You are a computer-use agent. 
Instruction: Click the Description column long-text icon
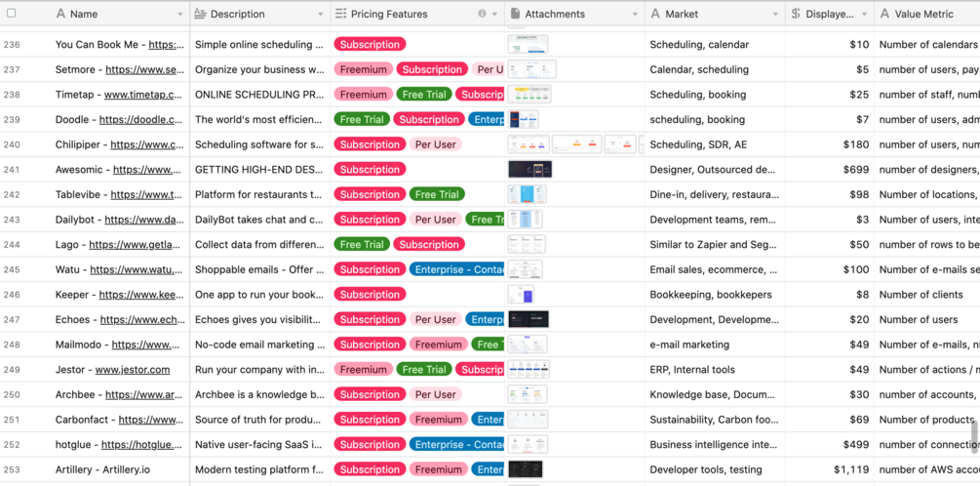201,14
